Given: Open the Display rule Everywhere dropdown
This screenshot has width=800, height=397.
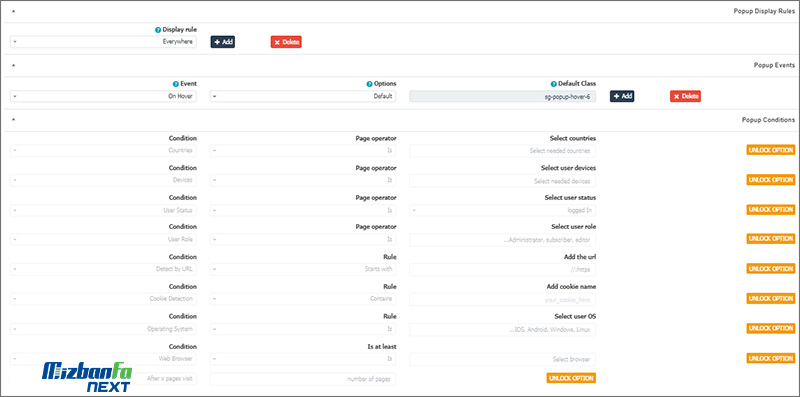Looking at the screenshot, I should coord(103,42).
